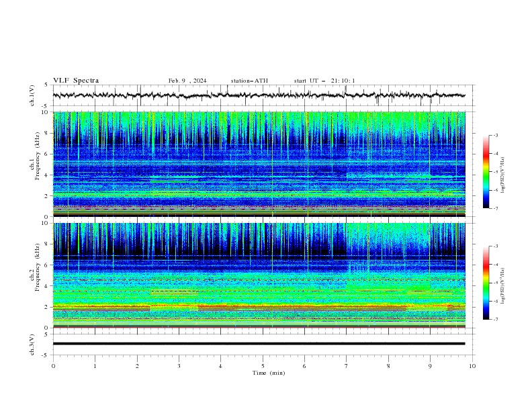The height and width of the screenshot is (411, 532).
Task: Click the "Time (min)" axis label
Action: coord(269,373)
